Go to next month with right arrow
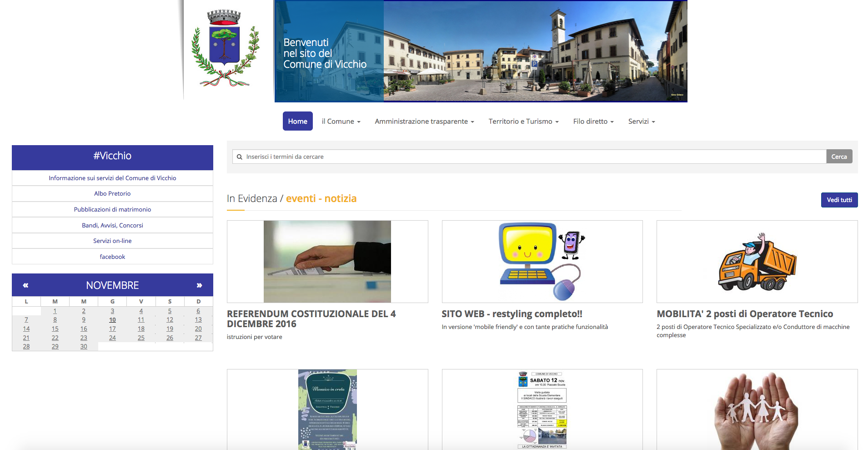 point(199,285)
